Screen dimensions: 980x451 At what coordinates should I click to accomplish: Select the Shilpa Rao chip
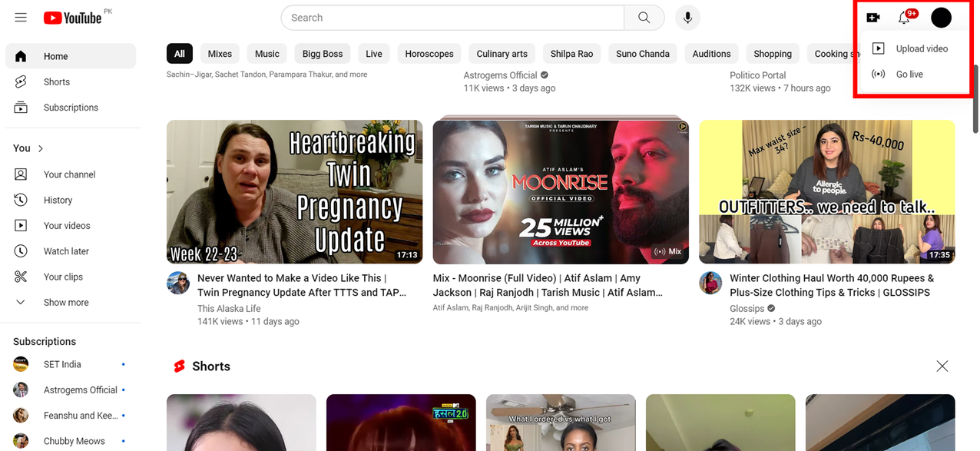572,54
